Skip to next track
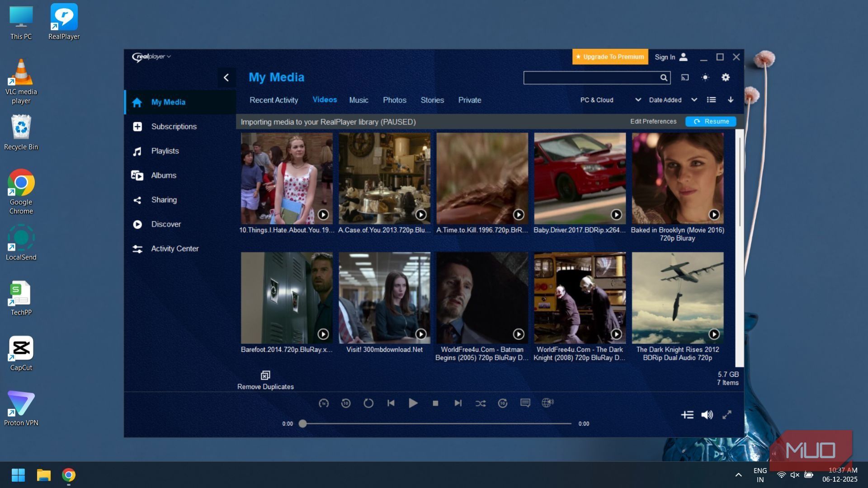Screen dimensions: 868x488 click(458, 403)
